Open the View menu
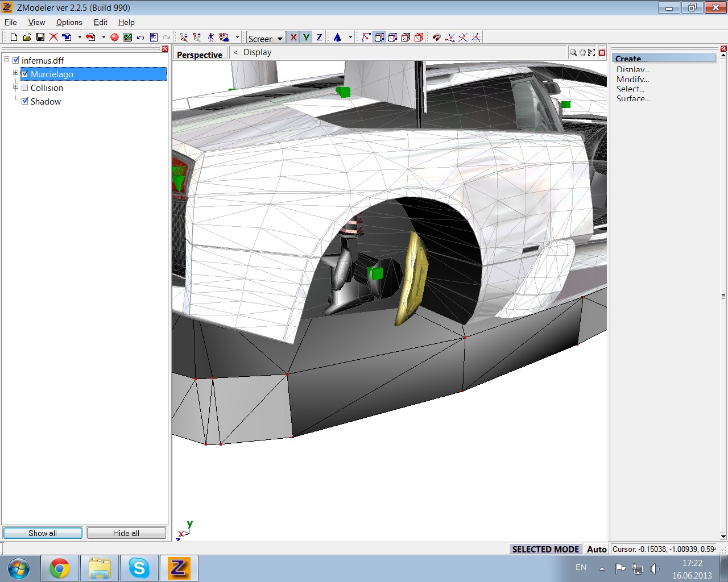This screenshot has width=728, height=582. [36, 22]
